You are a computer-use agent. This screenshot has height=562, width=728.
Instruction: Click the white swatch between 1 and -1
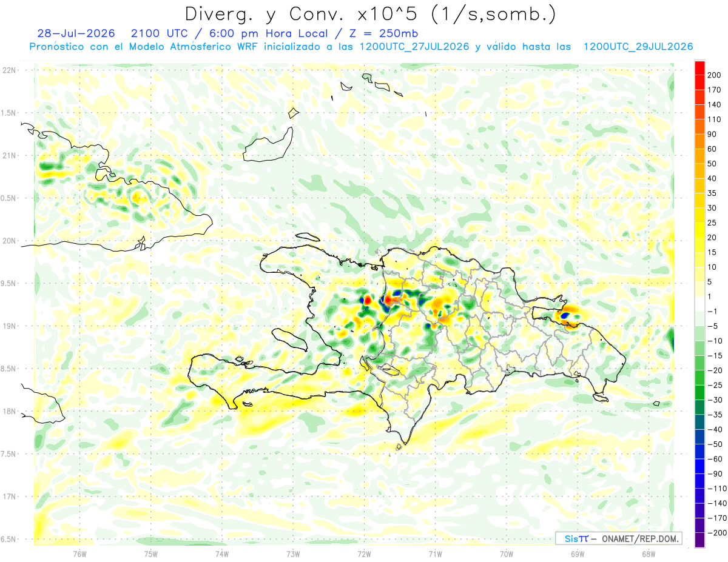coord(699,304)
